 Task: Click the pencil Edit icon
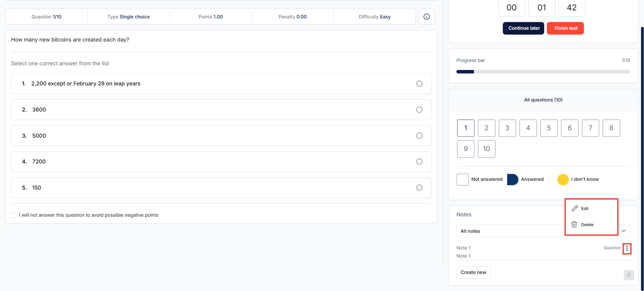coord(575,209)
